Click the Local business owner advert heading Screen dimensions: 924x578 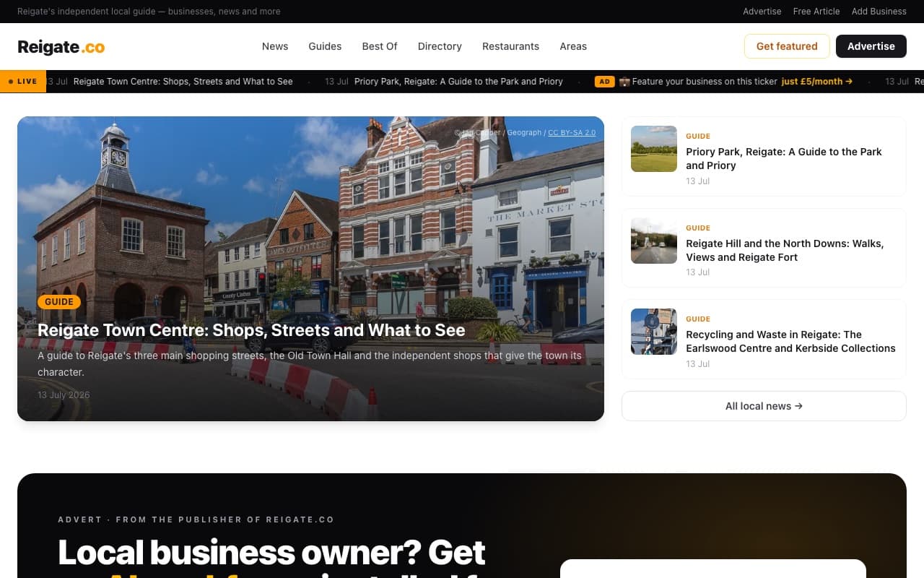(x=272, y=556)
